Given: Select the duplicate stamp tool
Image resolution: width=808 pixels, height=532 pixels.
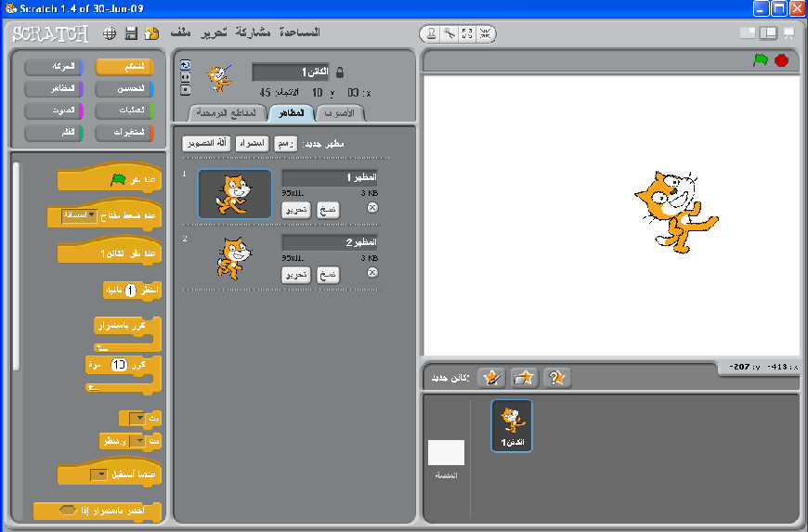Looking at the screenshot, I should tap(430, 33).
